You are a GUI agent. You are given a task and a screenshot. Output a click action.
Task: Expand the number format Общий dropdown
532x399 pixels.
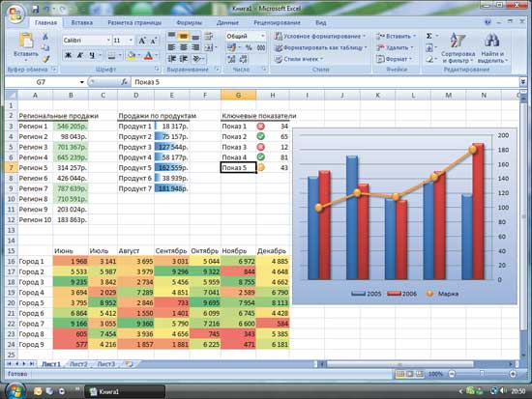[262, 36]
